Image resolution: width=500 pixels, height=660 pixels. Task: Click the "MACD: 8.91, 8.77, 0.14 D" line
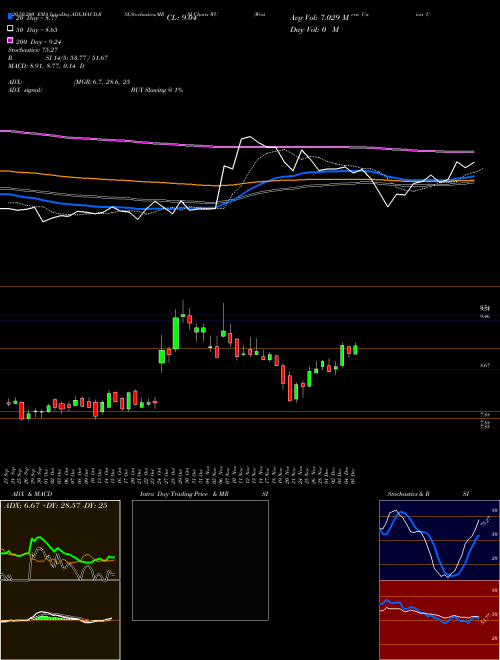[x=46, y=66]
